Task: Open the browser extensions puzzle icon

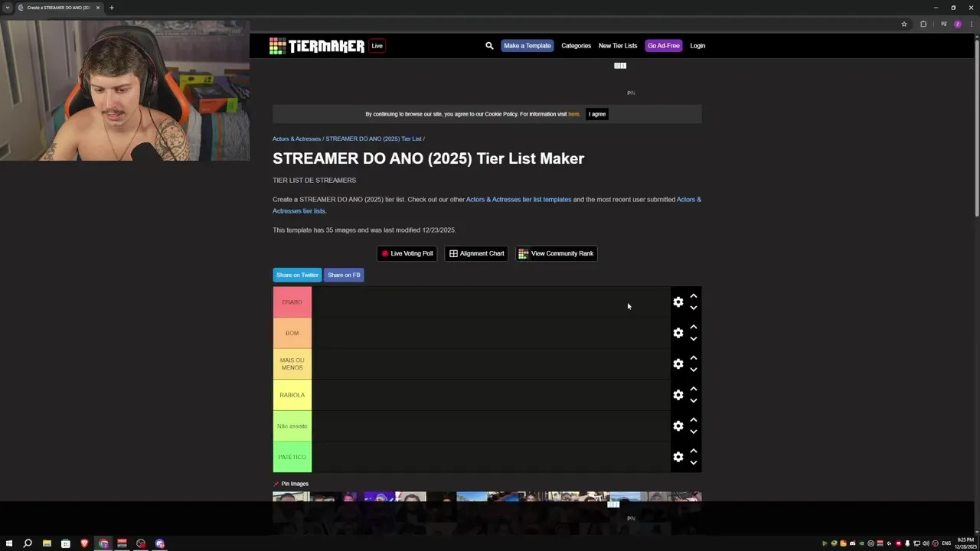Action: (923, 24)
